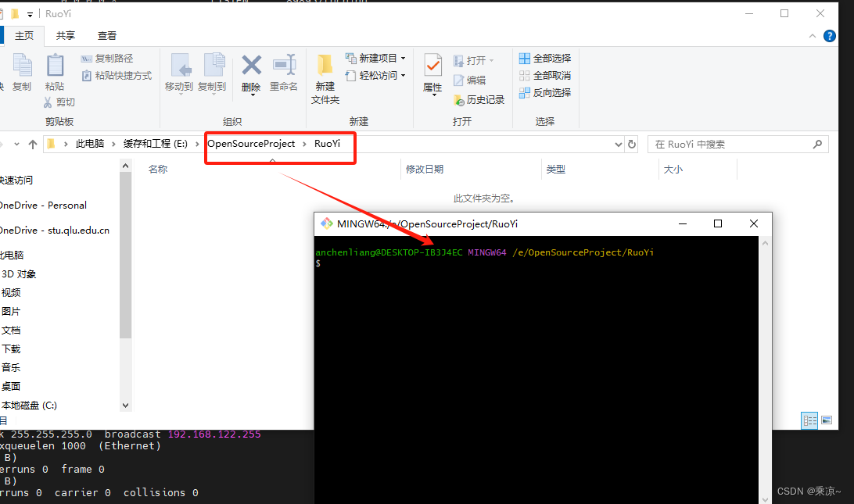This screenshot has height=504, width=854.
Task: Click Select all (全部选择)
Action: [x=545, y=59]
